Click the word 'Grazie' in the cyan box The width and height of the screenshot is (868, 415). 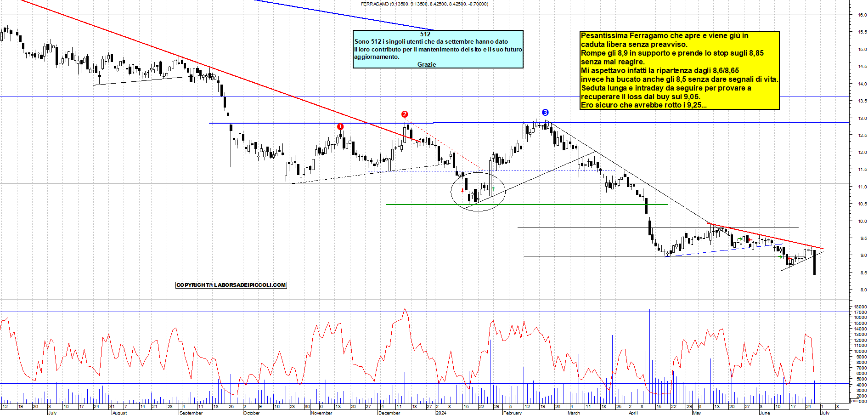pyautogui.click(x=427, y=64)
